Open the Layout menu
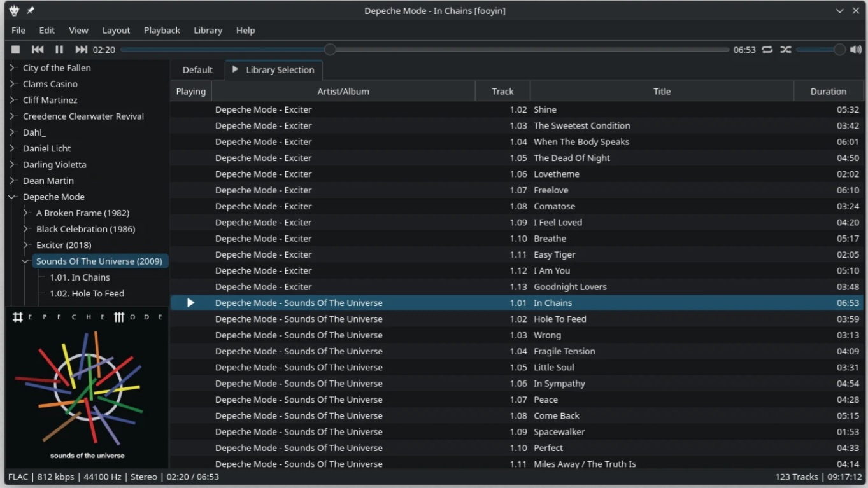 [116, 30]
